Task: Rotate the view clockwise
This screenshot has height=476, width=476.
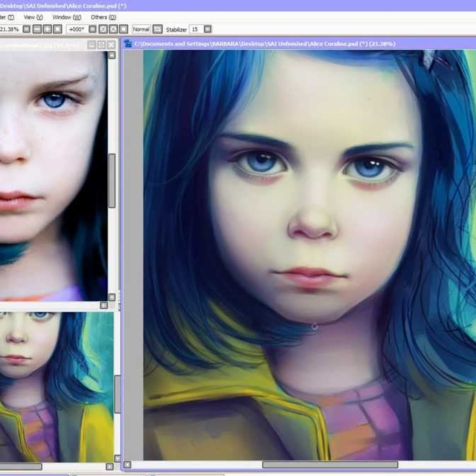Action: click(113, 29)
